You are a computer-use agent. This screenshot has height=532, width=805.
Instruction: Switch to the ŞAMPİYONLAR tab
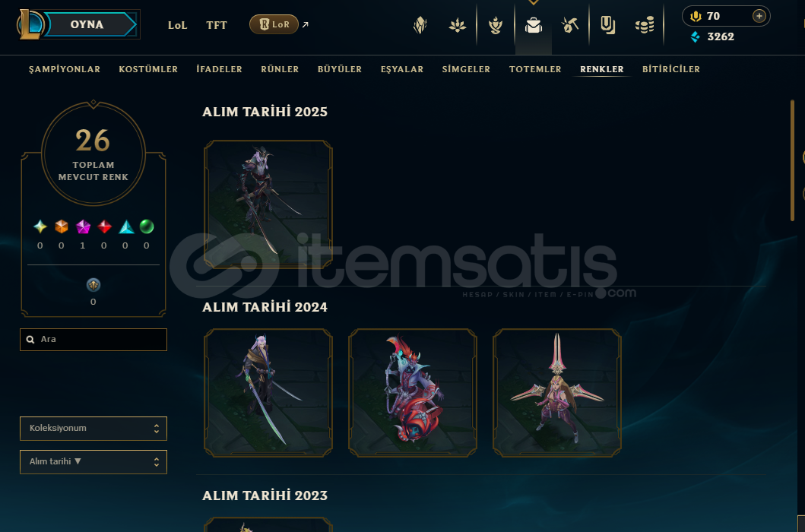click(x=65, y=69)
